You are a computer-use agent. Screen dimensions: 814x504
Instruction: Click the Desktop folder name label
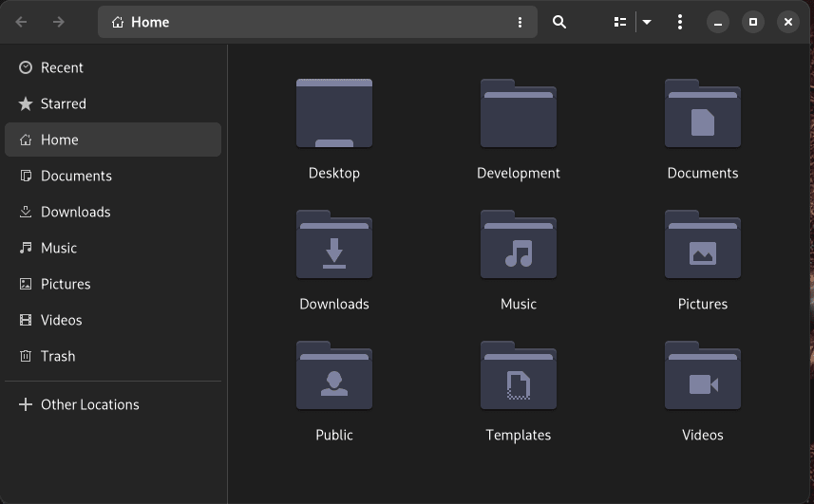pyautogui.click(x=334, y=173)
